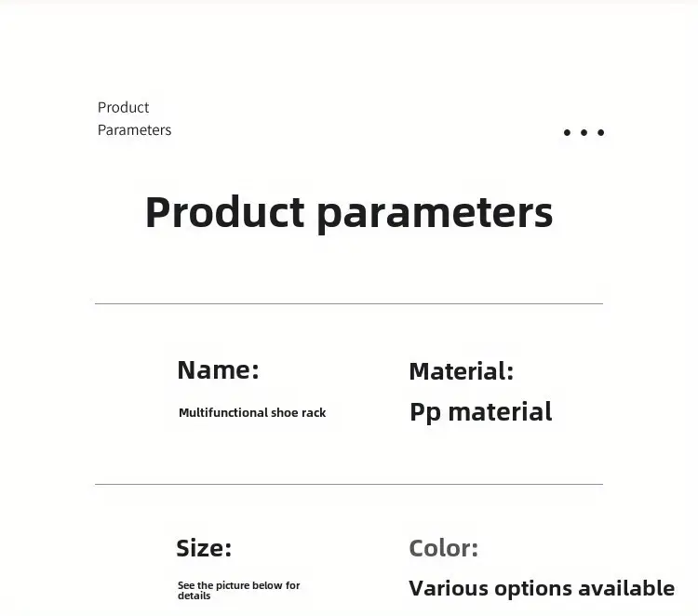Click the divider line above Size section
The width and height of the screenshot is (698, 616).
[x=349, y=484]
